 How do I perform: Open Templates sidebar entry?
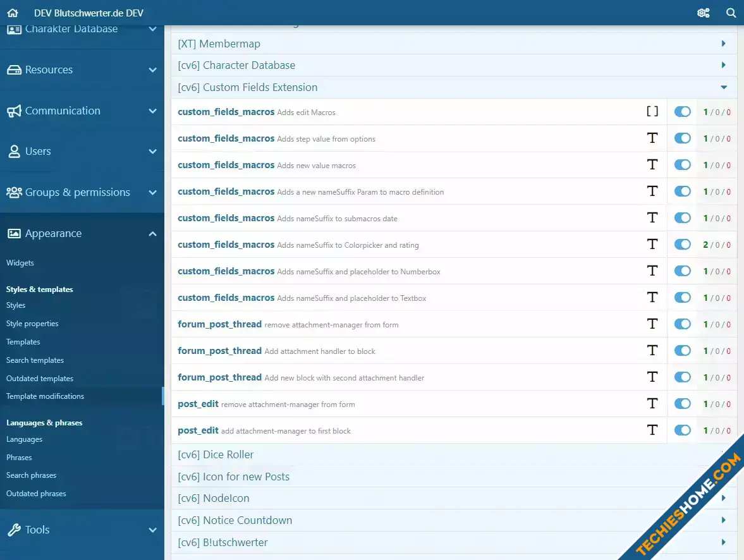(x=23, y=342)
